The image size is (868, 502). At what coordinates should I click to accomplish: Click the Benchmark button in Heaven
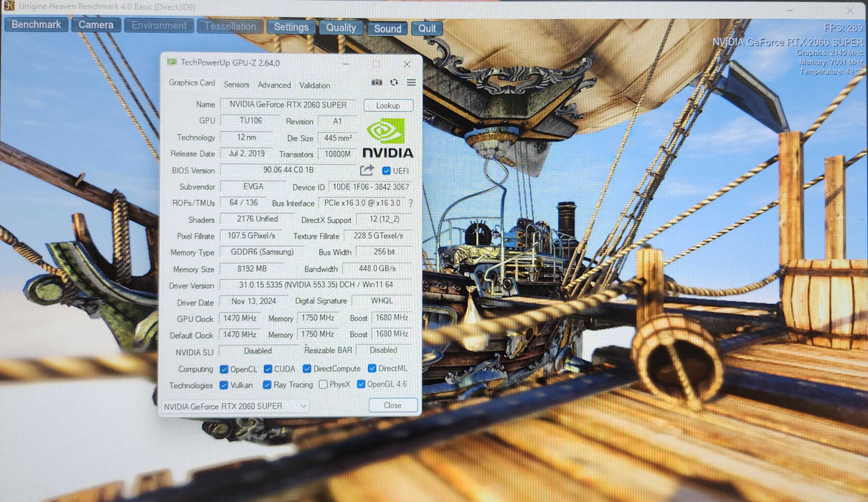tap(37, 24)
